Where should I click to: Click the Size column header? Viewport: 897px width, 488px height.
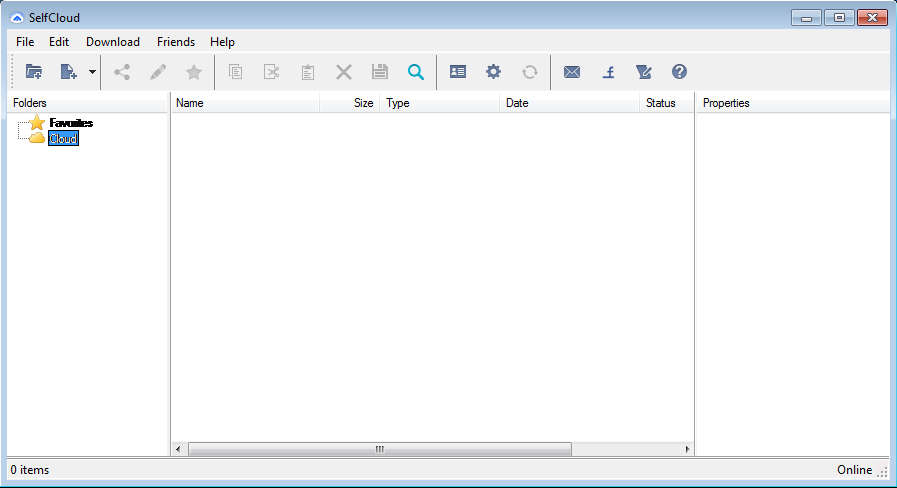[350, 103]
